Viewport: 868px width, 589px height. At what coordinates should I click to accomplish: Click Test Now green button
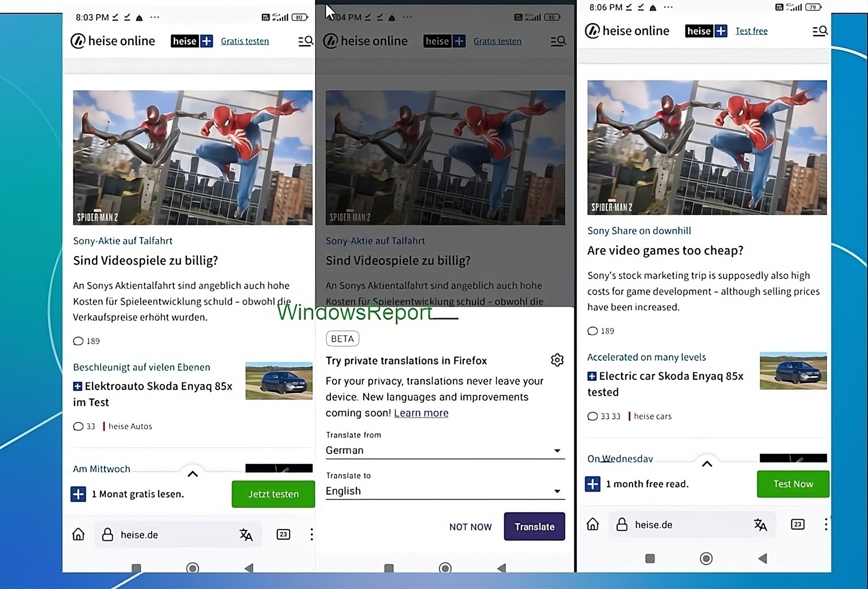pyautogui.click(x=793, y=484)
